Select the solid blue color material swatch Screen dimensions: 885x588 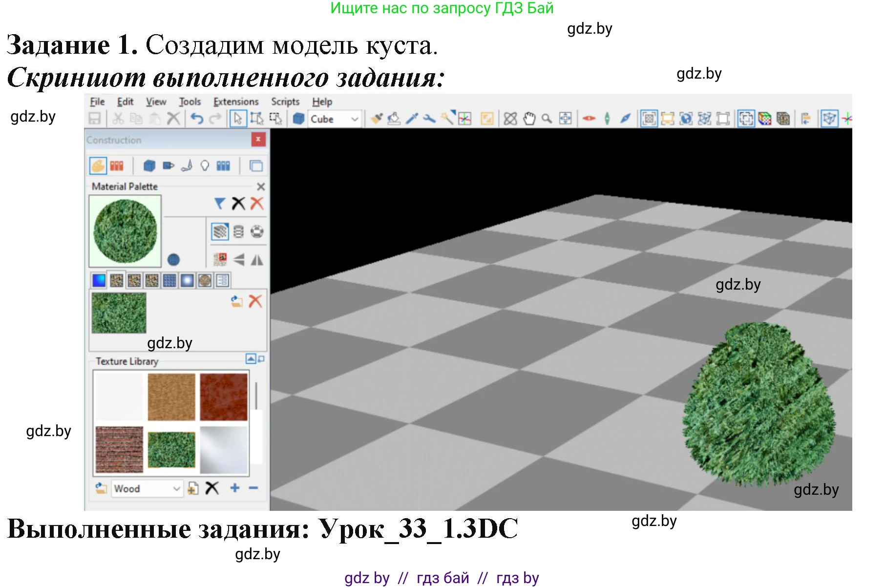pos(99,280)
